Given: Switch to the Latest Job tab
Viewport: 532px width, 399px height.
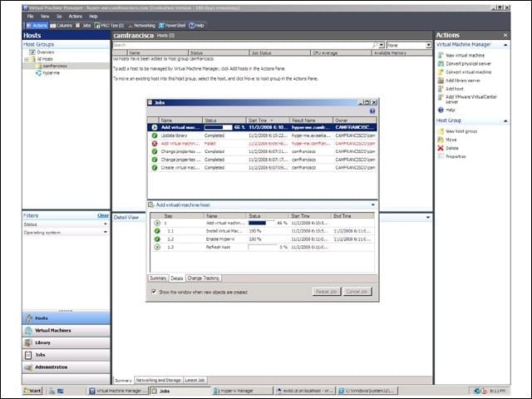Looking at the screenshot, I should [x=195, y=380].
